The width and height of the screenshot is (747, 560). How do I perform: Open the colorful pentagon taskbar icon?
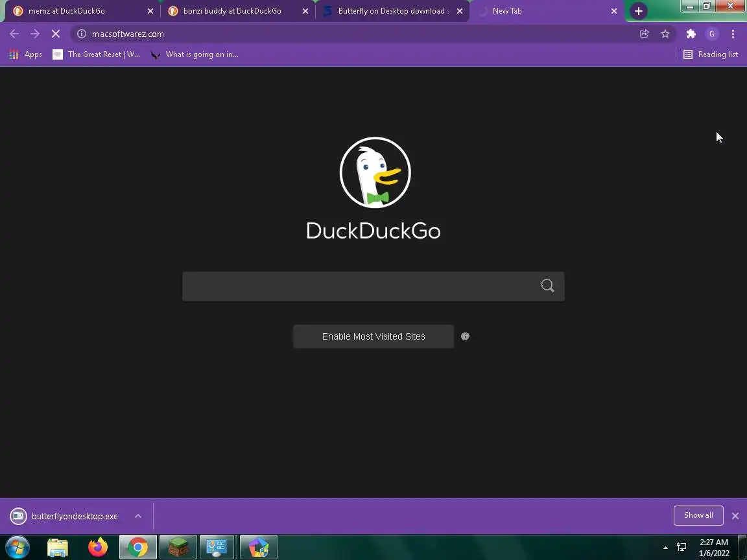point(259,547)
